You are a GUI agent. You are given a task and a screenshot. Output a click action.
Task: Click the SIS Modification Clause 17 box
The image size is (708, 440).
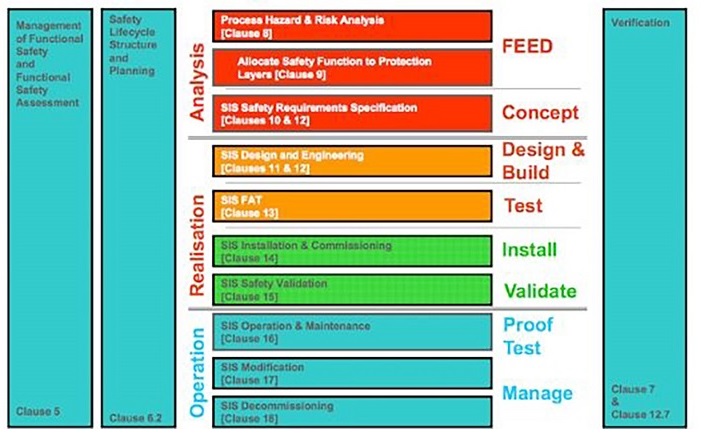(x=352, y=374)
